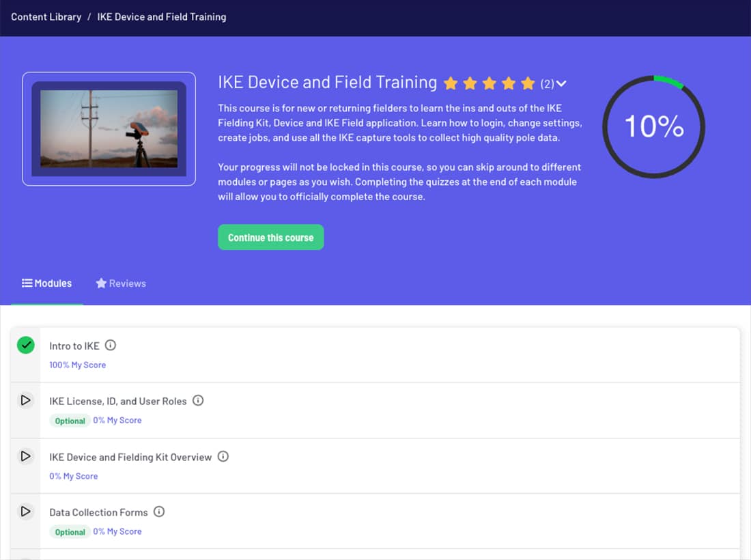This screenshot has width=751, height=560.
Task: Show info for IKE License, ID, and User Roles
Action: [x=198, y=400]
